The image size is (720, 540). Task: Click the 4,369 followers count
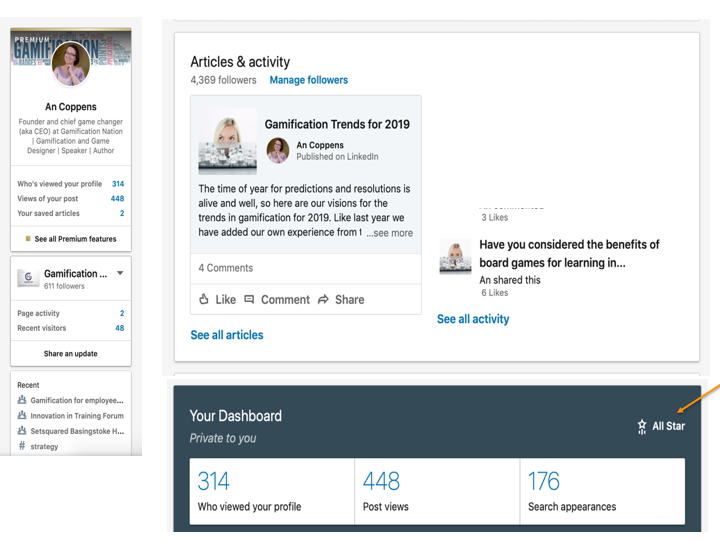224,80
